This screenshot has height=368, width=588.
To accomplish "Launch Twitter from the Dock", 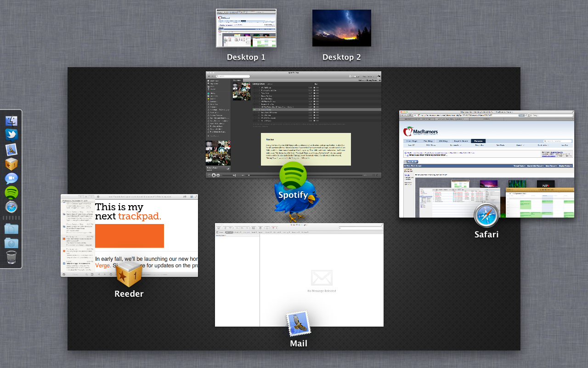I will pyautogui.click(x=11, y=135).
